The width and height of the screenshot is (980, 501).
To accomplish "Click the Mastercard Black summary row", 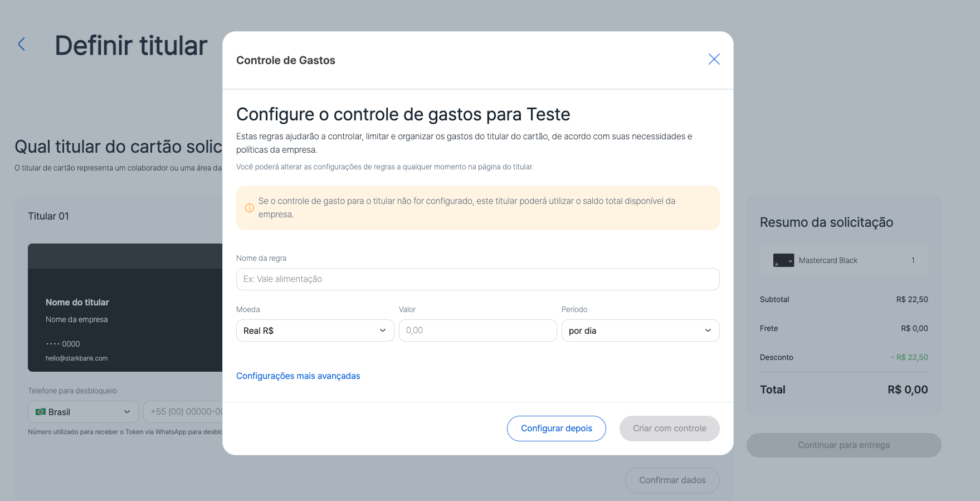I will 844,260.
